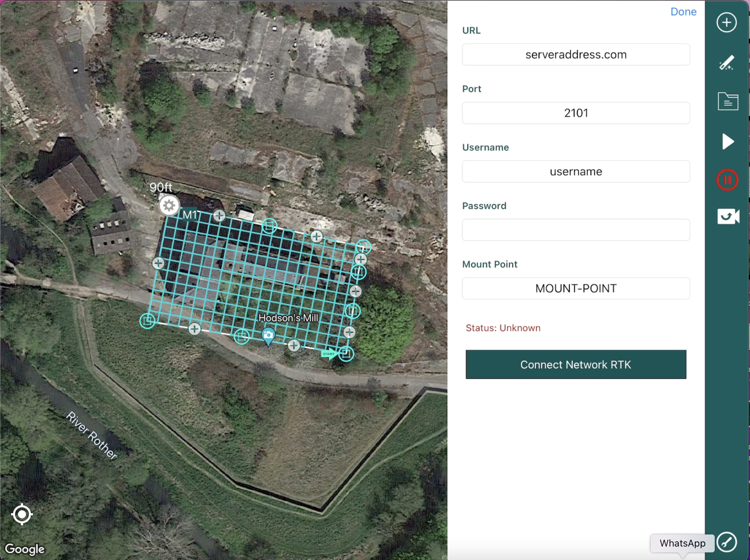Screen dimensions: 750x560
Task: Click the Done link
Action: click(683, 12)
